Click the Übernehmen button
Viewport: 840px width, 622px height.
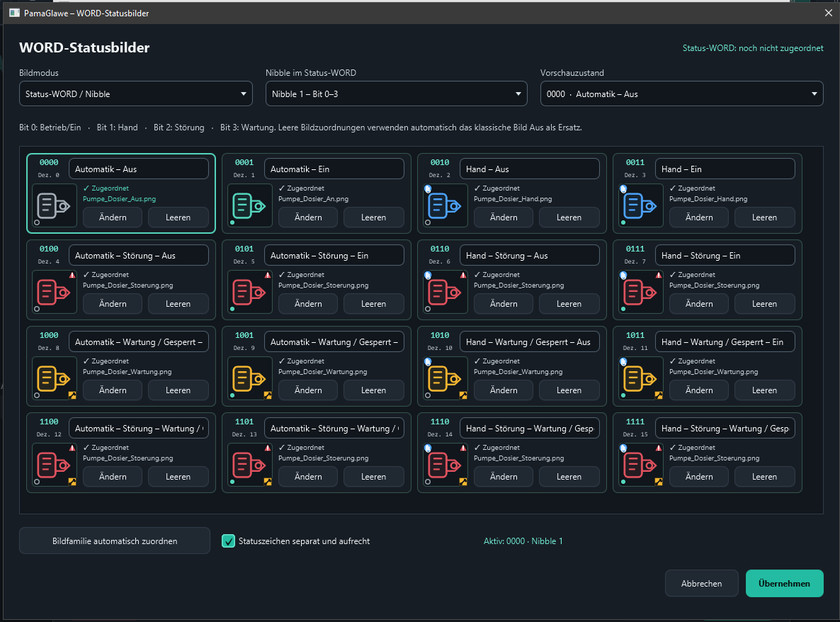(x=784, y=584)
